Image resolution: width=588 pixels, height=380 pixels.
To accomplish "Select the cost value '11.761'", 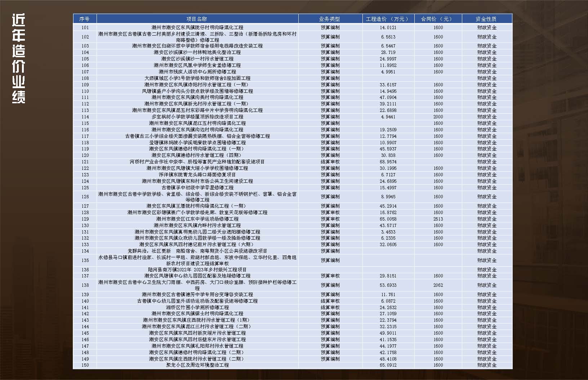I will tap(388, 294).
